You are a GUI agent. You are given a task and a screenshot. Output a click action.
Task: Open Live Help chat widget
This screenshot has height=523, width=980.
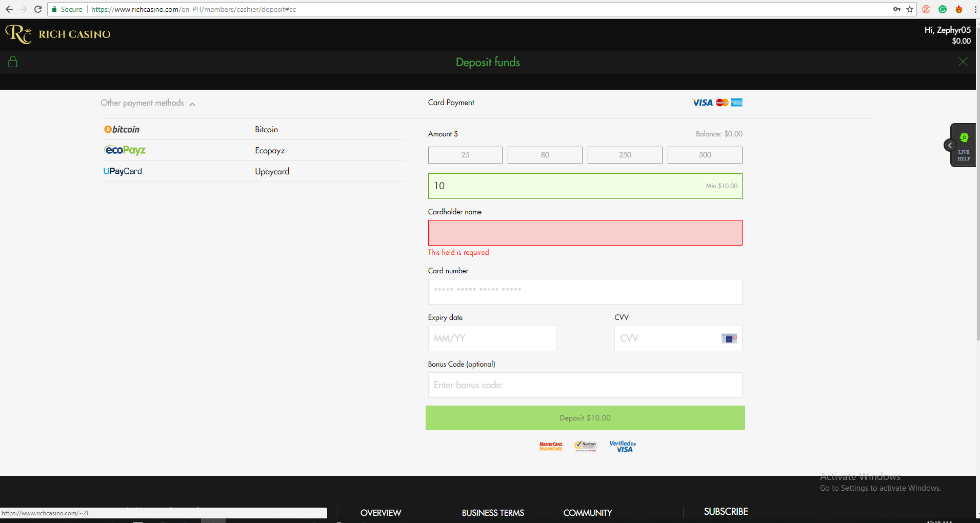pos(964,145)
